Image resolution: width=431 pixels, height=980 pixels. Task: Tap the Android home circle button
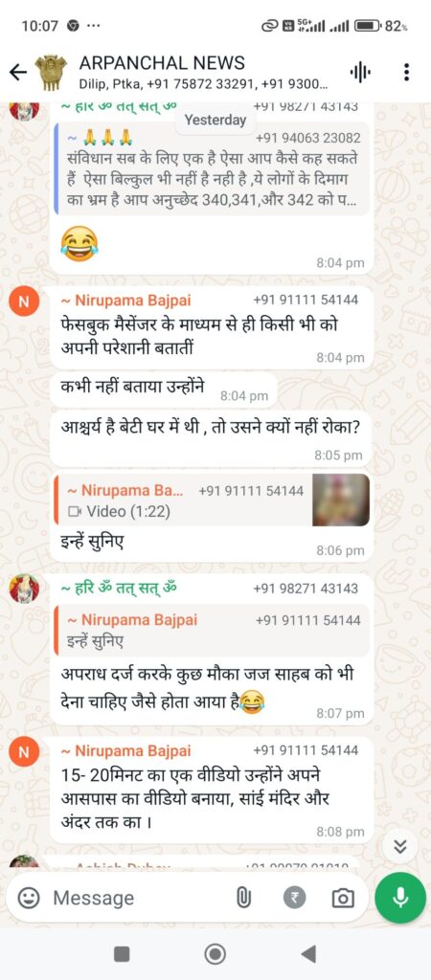coord(215,954)
